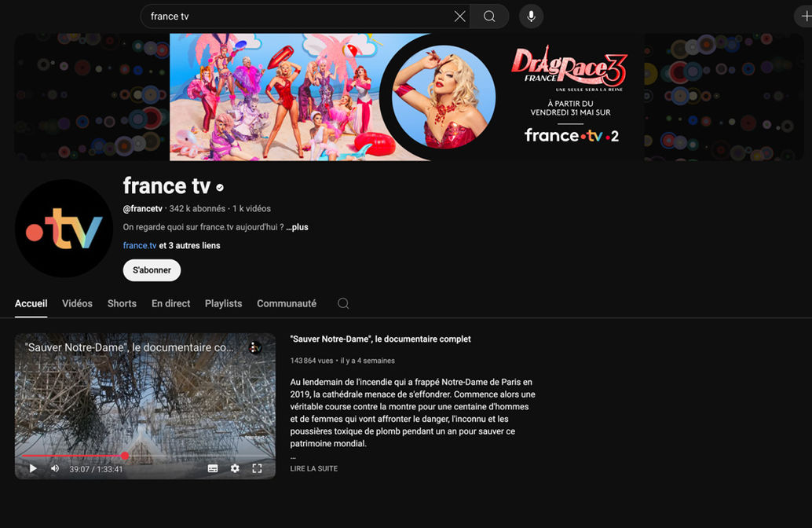Viewport: 812px width, 528px height.
Task: Open '"Sauver Notre-Dame", le documentaire complet' title
Action: pos(381,339)
